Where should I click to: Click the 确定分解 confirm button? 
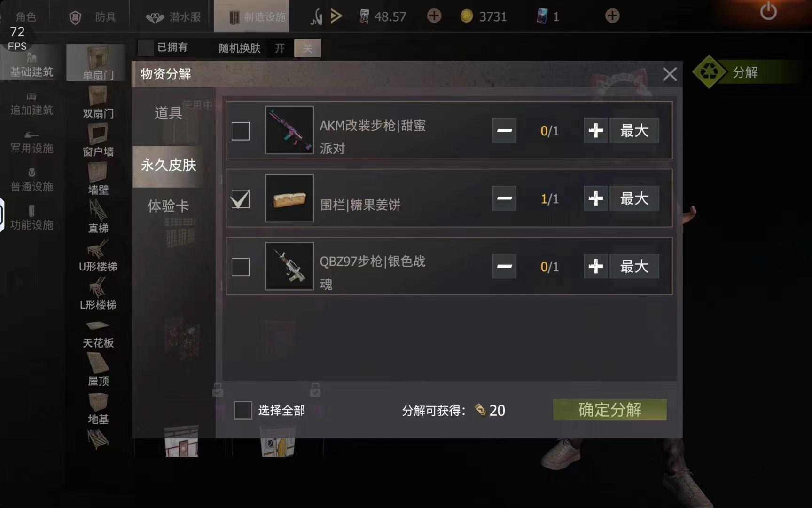click(x=610, y=410)
